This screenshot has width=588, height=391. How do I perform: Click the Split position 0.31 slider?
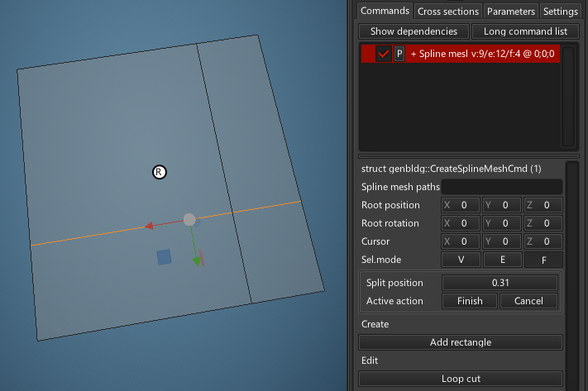click(x=500, y=283)
